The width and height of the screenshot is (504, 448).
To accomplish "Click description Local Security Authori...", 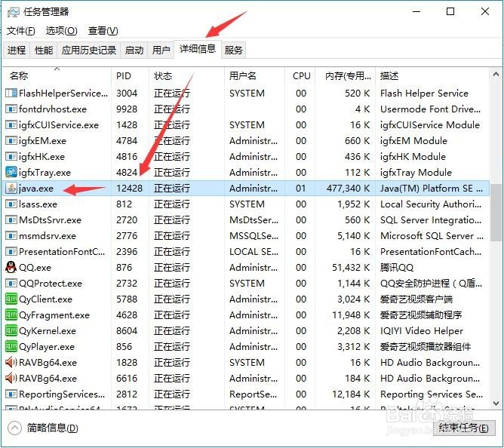I will [431, 204].
